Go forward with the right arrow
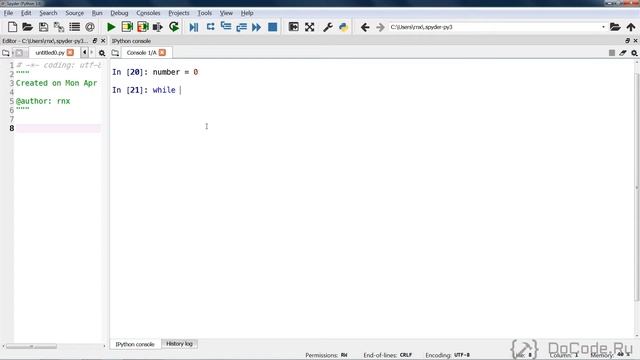Screen dimensions: 640x360 pyautogui.click(x=380, y=27)
